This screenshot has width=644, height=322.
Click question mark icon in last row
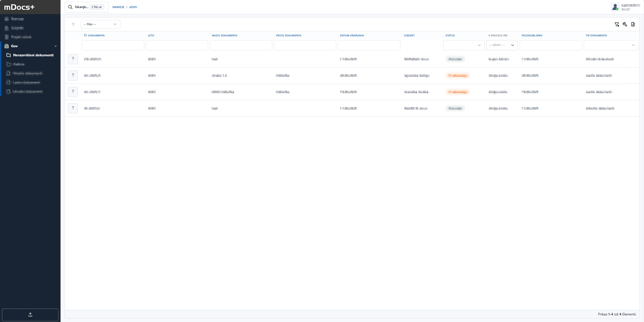[x=73, y=108]
